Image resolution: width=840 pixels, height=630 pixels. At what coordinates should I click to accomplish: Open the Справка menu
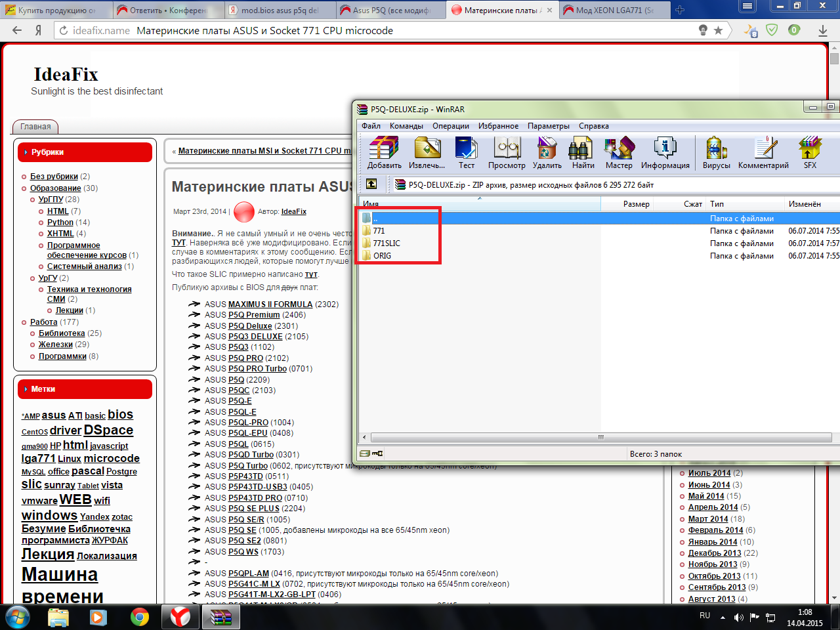[x=594, y=126]
